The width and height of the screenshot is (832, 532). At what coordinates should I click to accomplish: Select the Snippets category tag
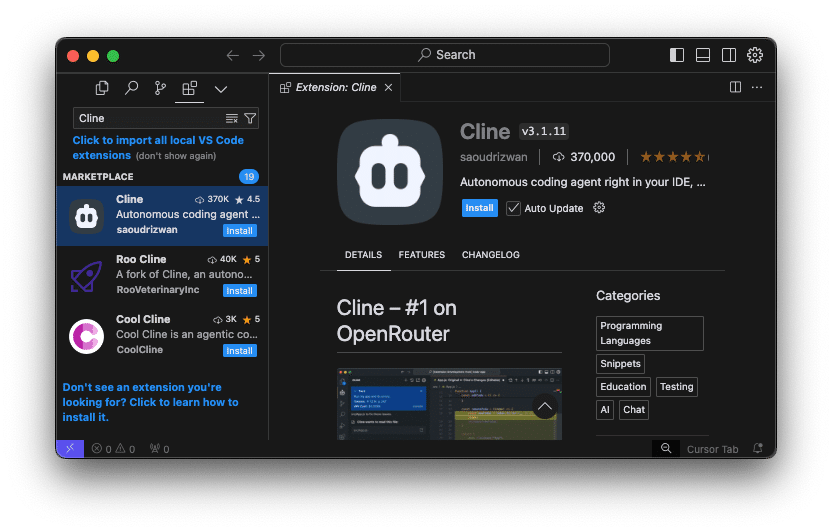click(620, 364)
